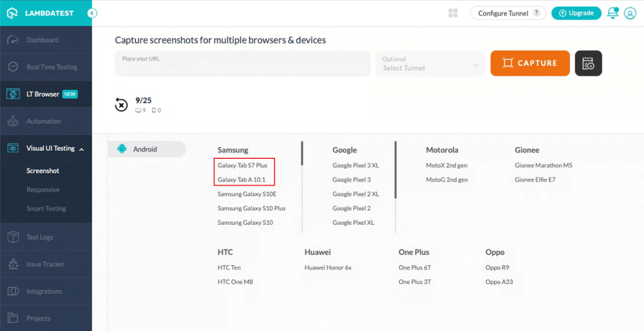This screenshot has width=644, height=331.
Task: Open the notifications bell
Action: (x=612, y=13)
